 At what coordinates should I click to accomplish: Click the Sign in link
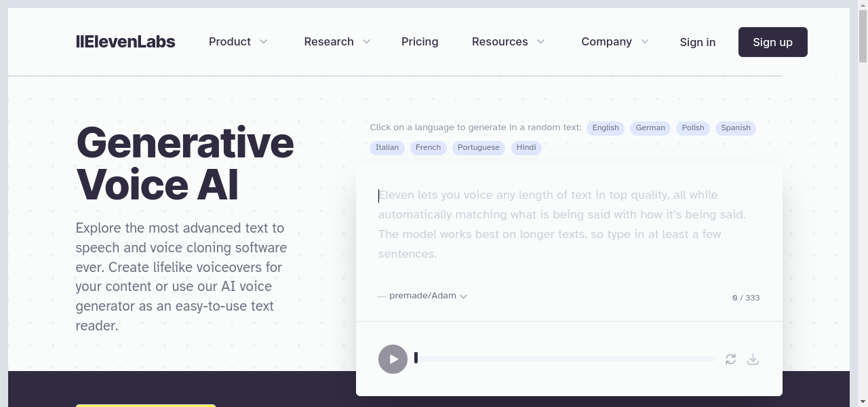click(697, 42)
